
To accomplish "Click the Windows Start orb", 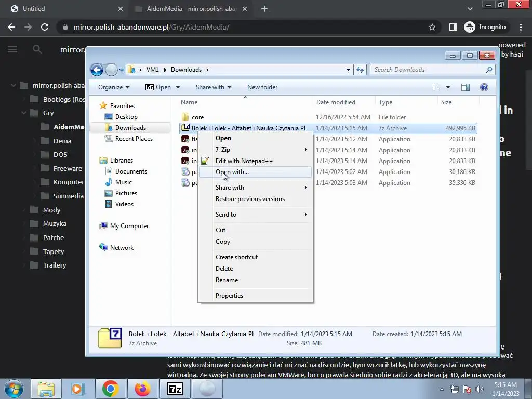I will click(14, 389).
